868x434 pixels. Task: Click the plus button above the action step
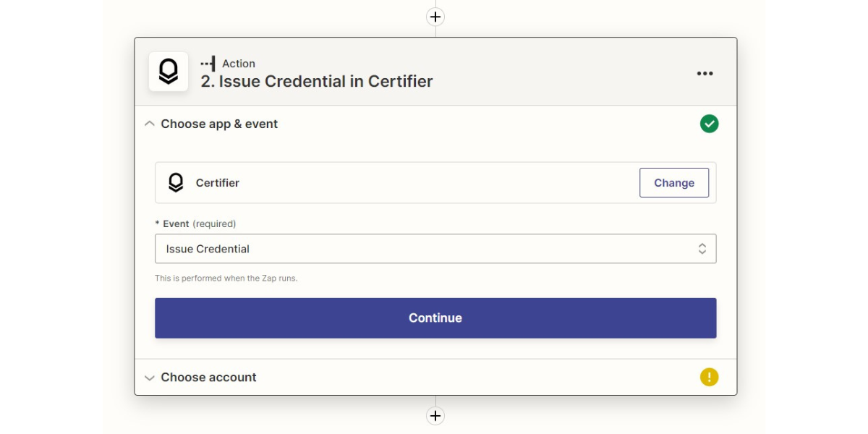point(435,17)
